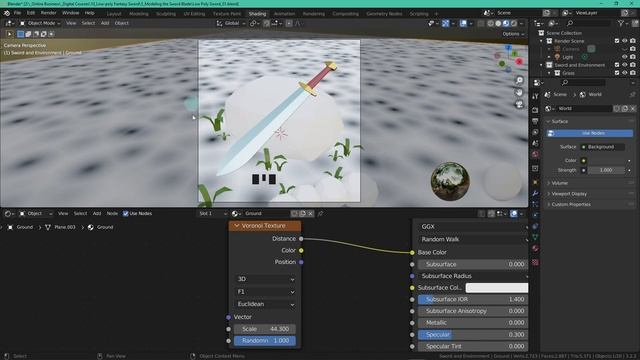Click the outliner search field
The image size is (640, 360).
tap(588, 23)
